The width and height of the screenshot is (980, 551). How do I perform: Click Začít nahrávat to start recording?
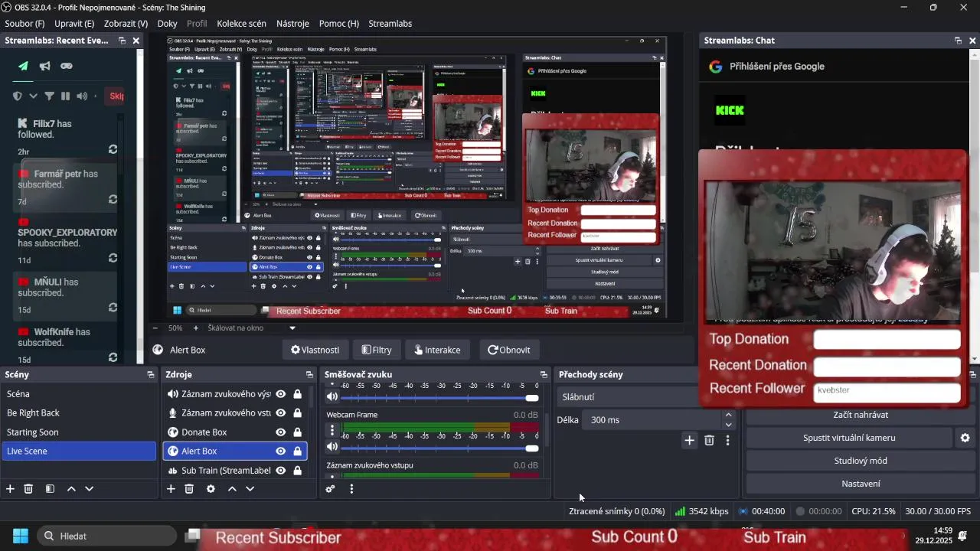(861, 415)
